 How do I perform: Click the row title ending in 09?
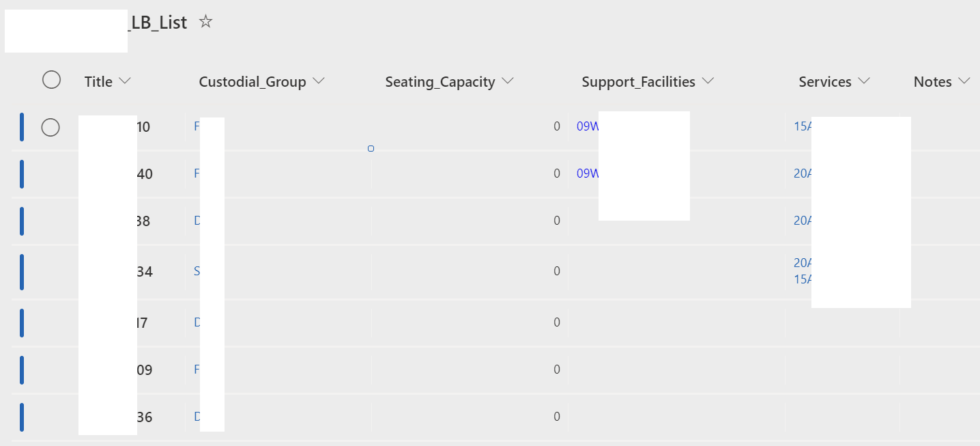click(145, 370)
